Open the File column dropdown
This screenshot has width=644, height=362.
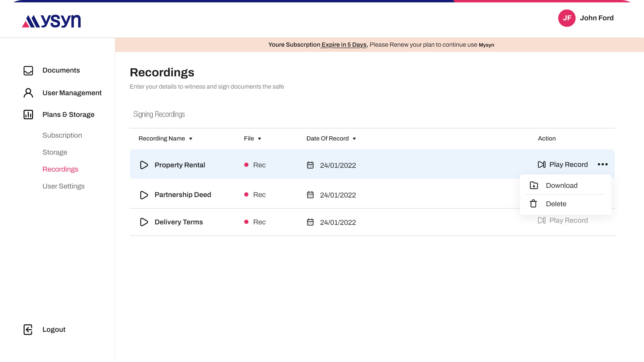point(260,139)
